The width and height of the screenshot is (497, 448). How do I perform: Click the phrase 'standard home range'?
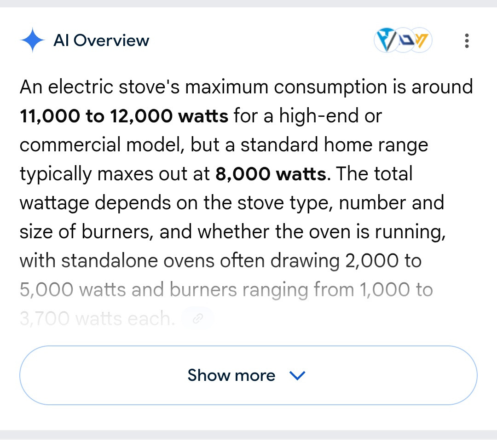click(334, 145)
